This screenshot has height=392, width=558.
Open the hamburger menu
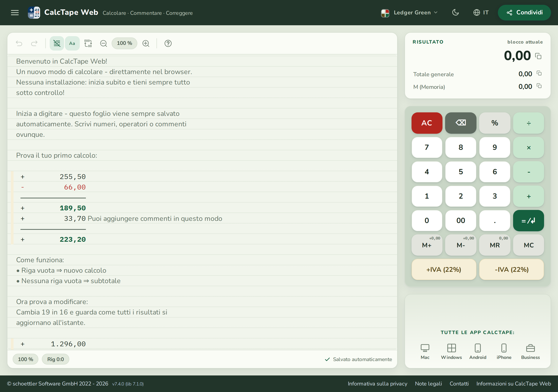pos(15,13)
